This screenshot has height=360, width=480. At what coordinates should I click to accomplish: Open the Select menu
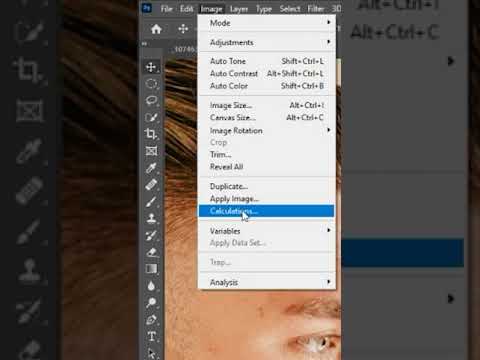[290, 9]
